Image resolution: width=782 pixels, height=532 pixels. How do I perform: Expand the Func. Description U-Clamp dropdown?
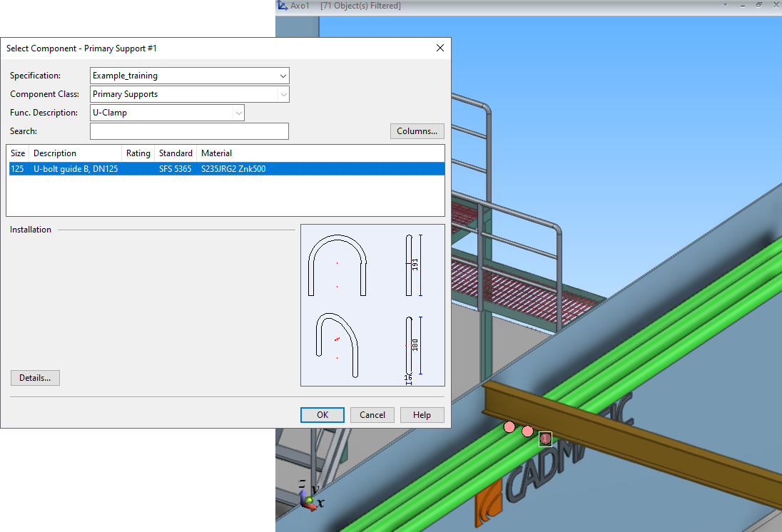coord(238,113)
